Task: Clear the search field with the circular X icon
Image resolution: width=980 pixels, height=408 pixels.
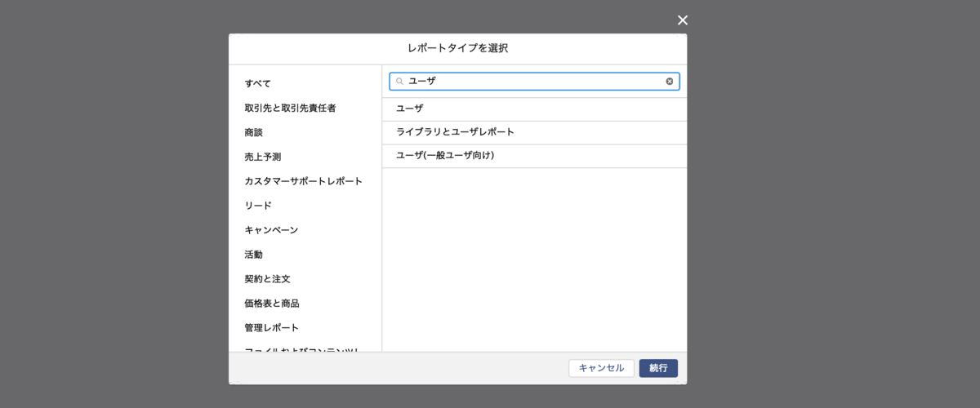Action: 670,82
